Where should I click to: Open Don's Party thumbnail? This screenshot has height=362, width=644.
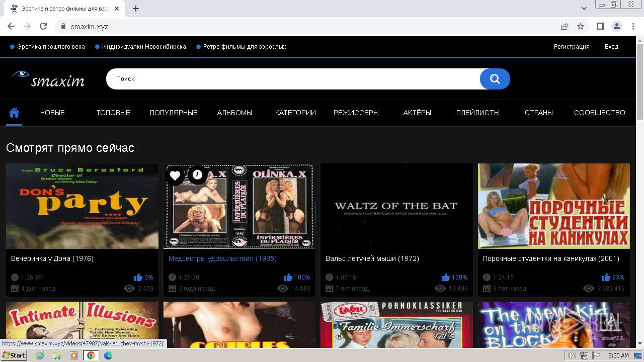[x=82, y=206]
